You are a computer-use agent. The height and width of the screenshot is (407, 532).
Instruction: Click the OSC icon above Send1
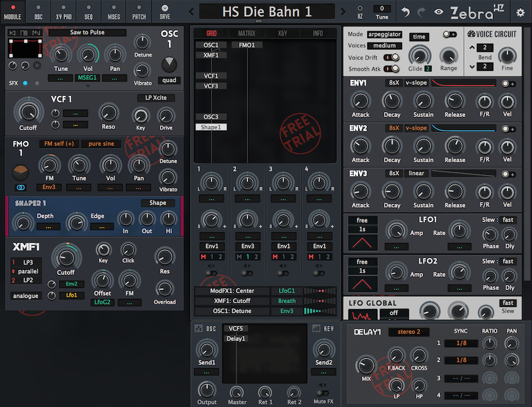click(198, 328)
